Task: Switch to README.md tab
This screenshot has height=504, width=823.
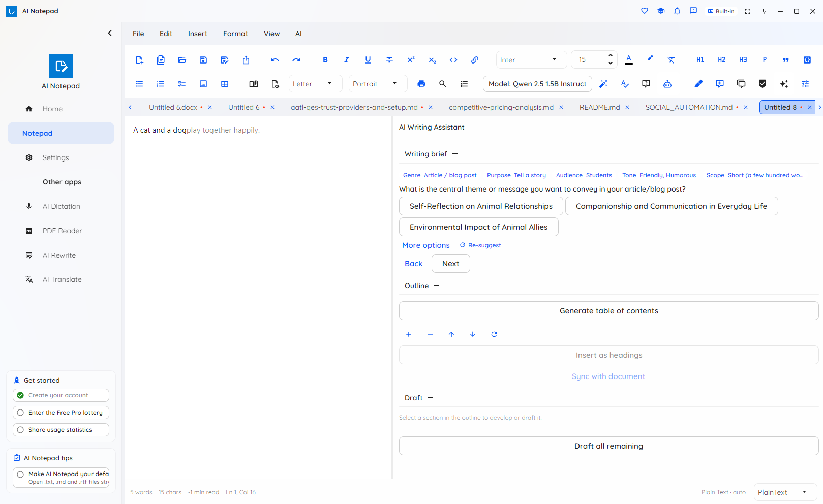Action: tap(600, 107)
